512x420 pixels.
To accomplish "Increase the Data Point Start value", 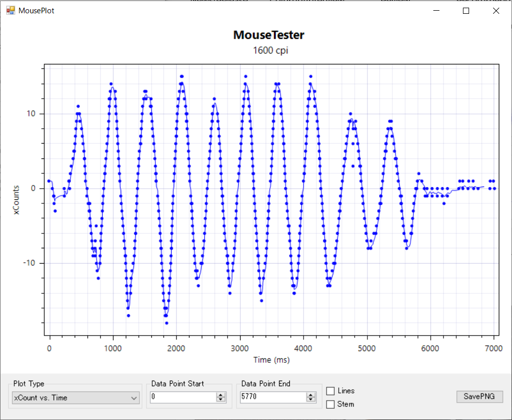I will pyautogui.click(x=221, y=394).
